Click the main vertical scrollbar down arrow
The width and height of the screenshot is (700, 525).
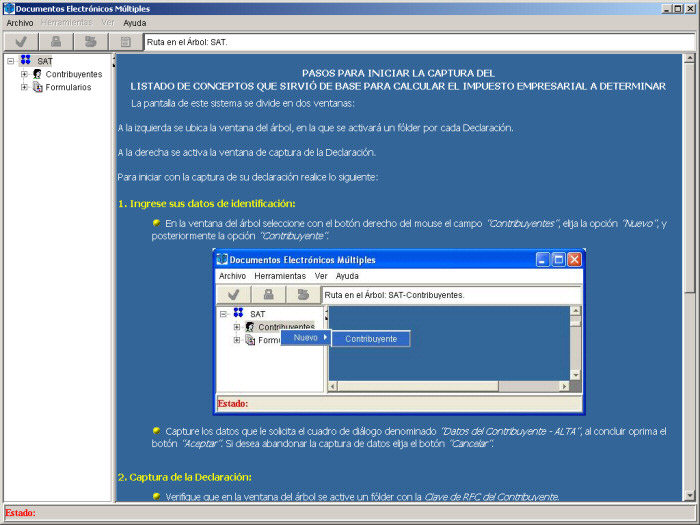point(689,496)
